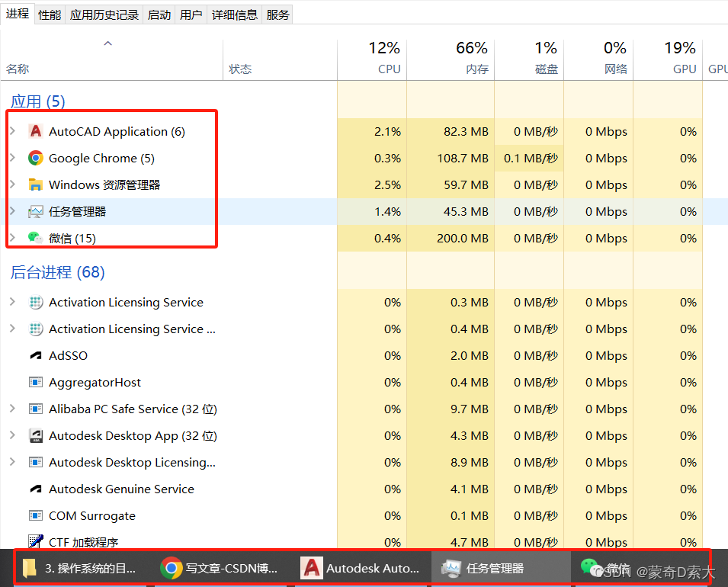Select the COM Surrogate row name
The height and width of the screenshot is (587, 728).
point(92,516)
